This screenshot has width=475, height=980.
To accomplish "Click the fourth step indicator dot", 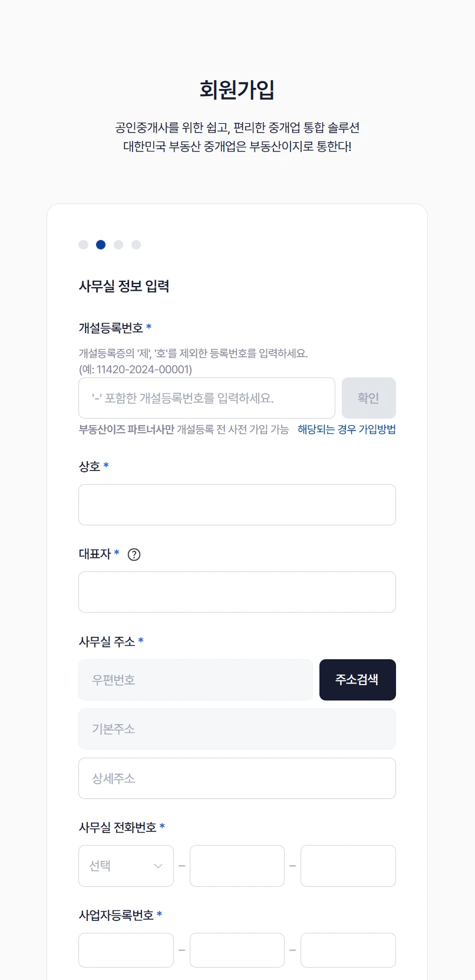I will [136, 245].
